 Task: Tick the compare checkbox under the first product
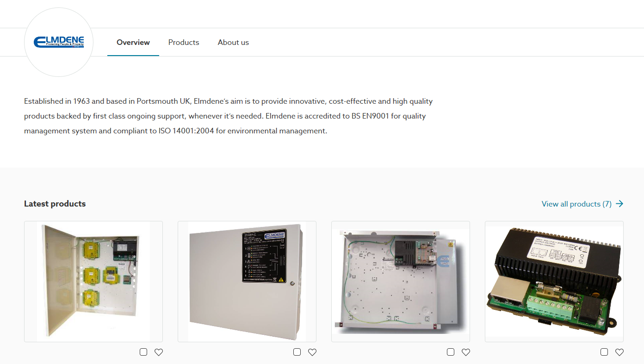pos(143,352)
